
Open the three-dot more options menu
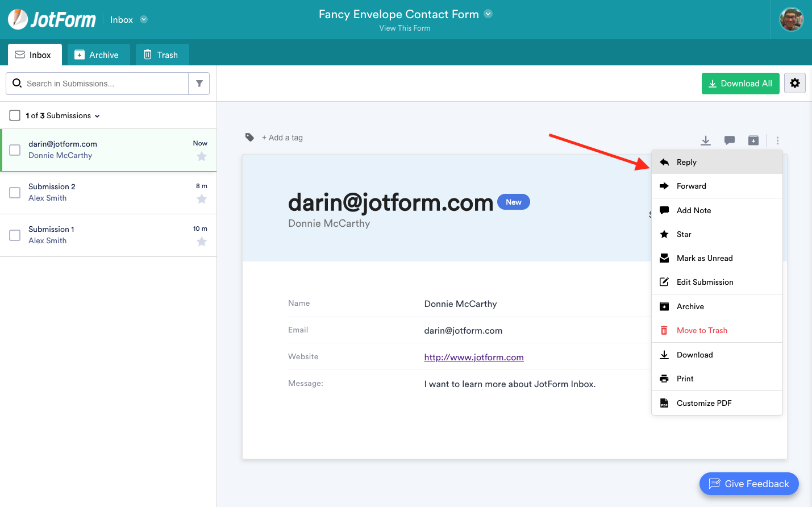click(777, 140)
